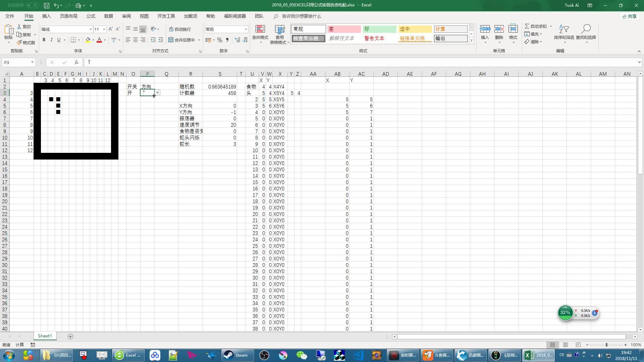
Task: Open the direction dropdown in cell P3
Action: (x=157, y=93)
